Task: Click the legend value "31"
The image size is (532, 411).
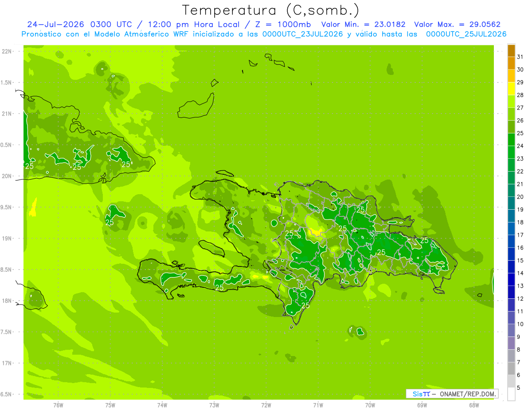Action: click(520, 57)
